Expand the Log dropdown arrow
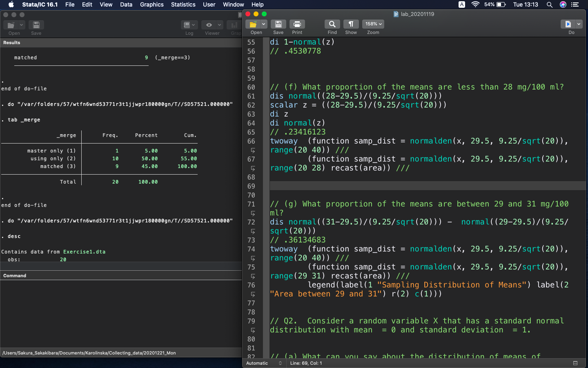 194,25
